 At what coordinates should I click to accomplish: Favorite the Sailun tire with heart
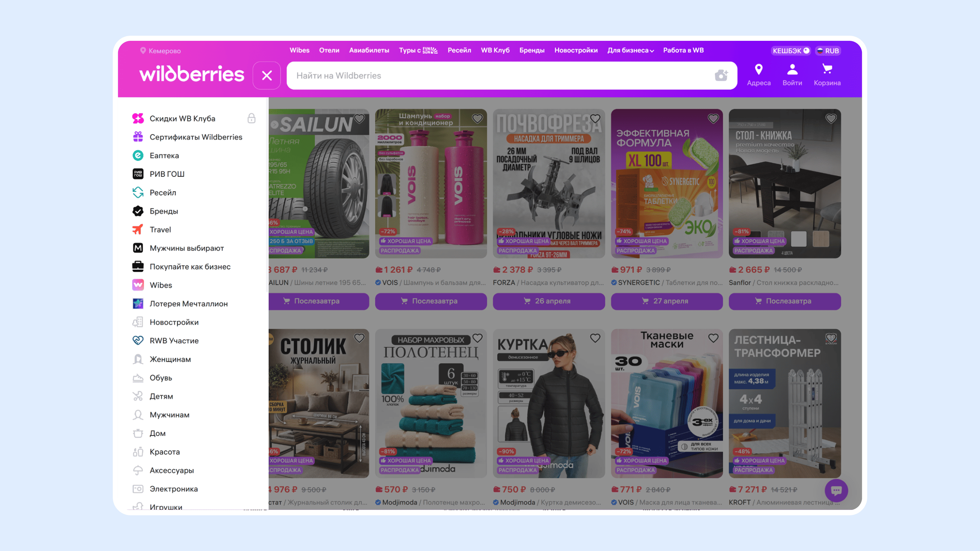(359, 119)
